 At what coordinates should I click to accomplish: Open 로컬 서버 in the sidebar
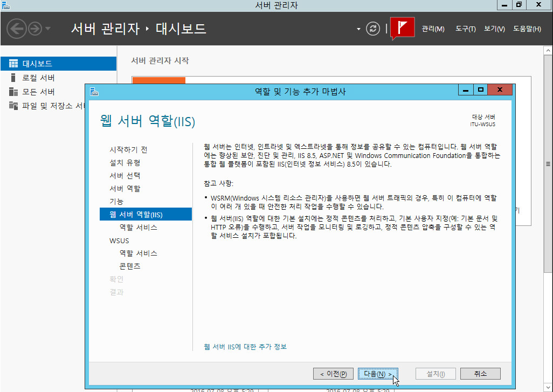pos(38,78)
